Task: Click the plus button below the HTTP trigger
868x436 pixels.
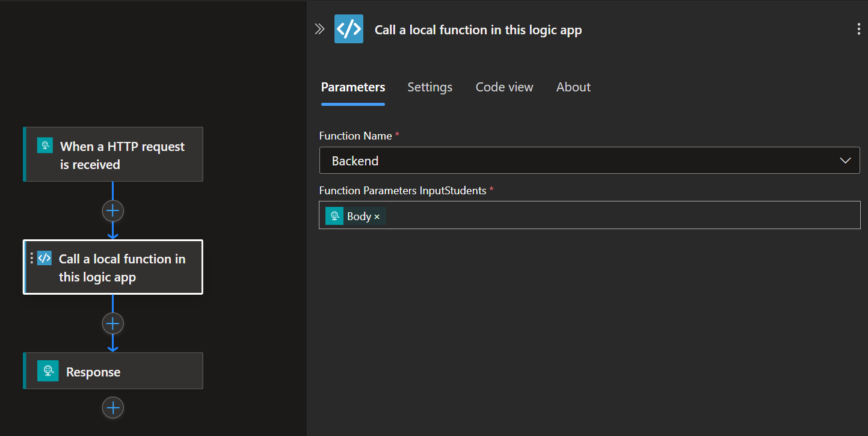Action: point(112,210)
